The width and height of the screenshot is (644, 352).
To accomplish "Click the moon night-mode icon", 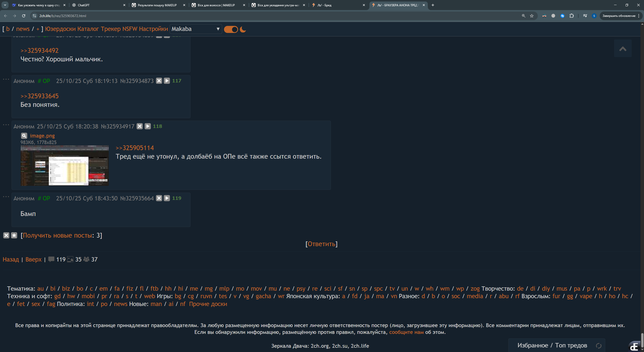I will coord(243,29).
